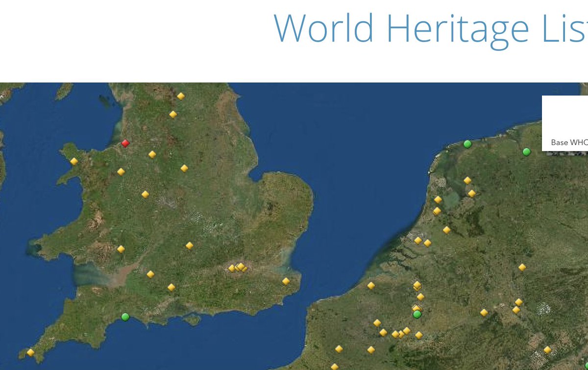Open the northernmost yellow diamond in England

coord(181,96)
